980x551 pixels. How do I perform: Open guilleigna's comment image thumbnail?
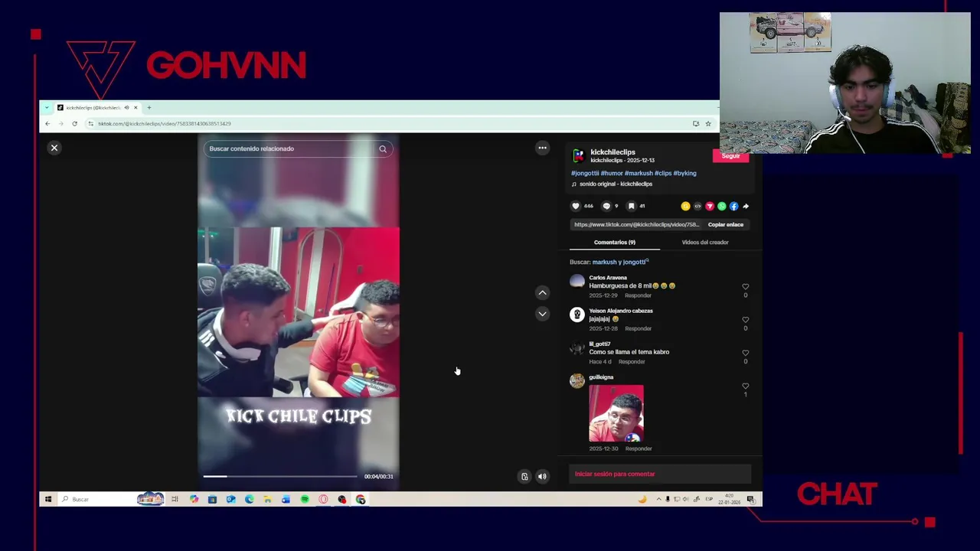click(616, 414)
